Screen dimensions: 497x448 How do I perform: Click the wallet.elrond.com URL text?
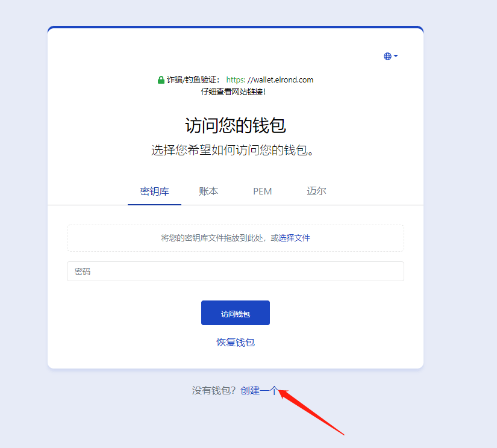(270, 80)
